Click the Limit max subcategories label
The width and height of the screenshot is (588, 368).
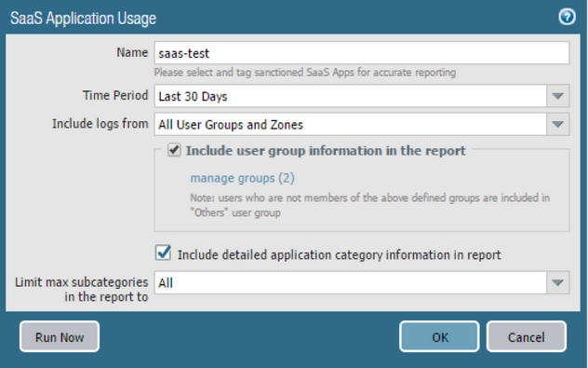click(81, 289)
